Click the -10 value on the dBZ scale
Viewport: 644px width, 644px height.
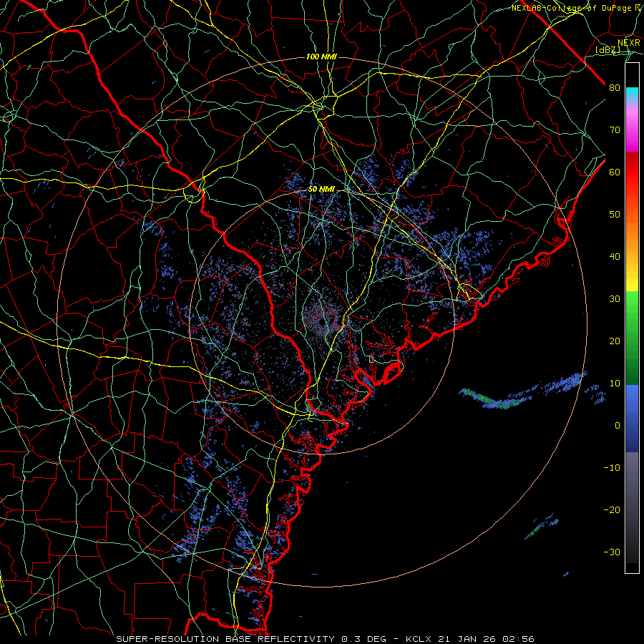coord(612,467)
